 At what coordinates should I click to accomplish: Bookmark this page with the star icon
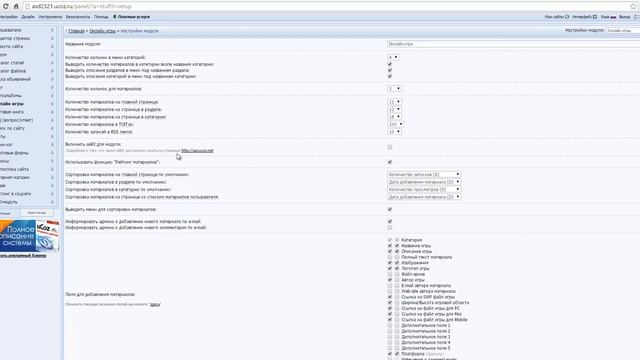click(633, 7)
